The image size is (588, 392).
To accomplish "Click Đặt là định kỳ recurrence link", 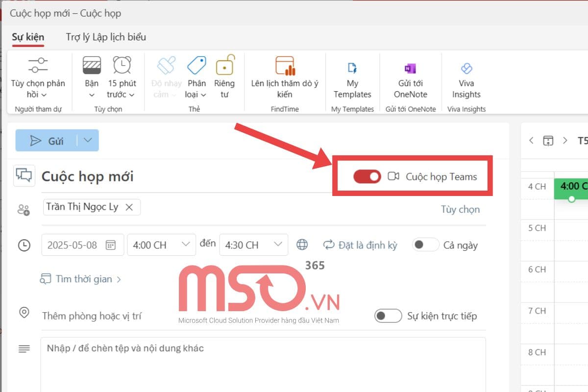I will (360, 245).
